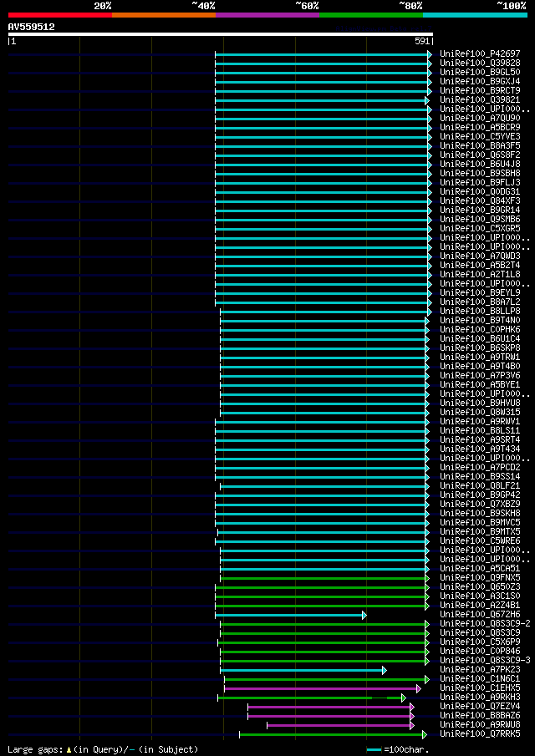Image resolution: width=535 pixels, height=756 pixels.
Task: Select the UniRef100_C5YVE3 label
Action: pyautogui.click(x=480, y=136)
